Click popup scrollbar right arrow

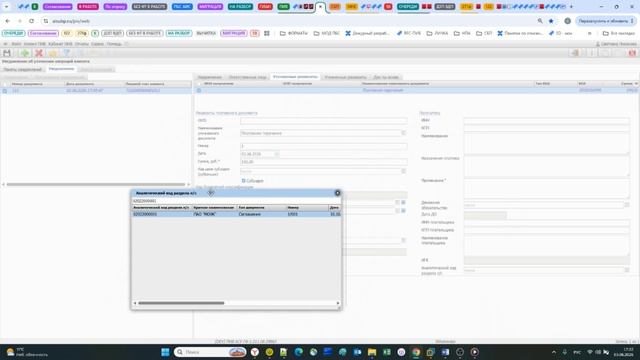tap(338, 303)
